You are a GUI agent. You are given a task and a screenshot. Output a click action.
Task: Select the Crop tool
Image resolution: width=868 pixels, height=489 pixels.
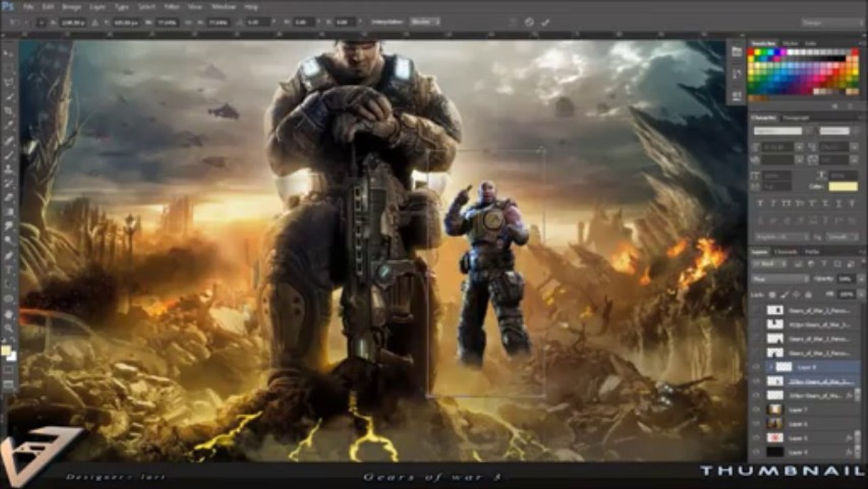point(10,111)
